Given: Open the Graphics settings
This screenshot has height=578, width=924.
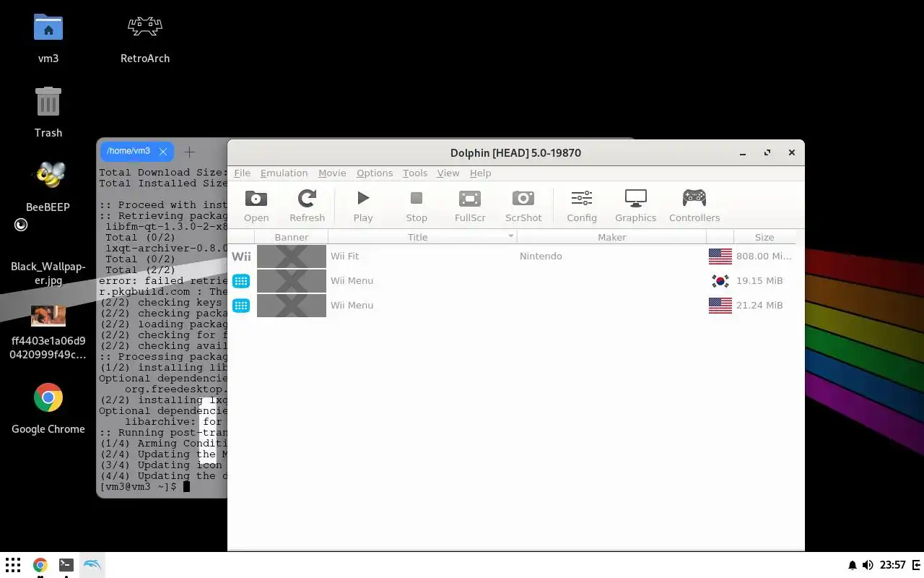Looking at the screenshot, I should pos(636,205).
